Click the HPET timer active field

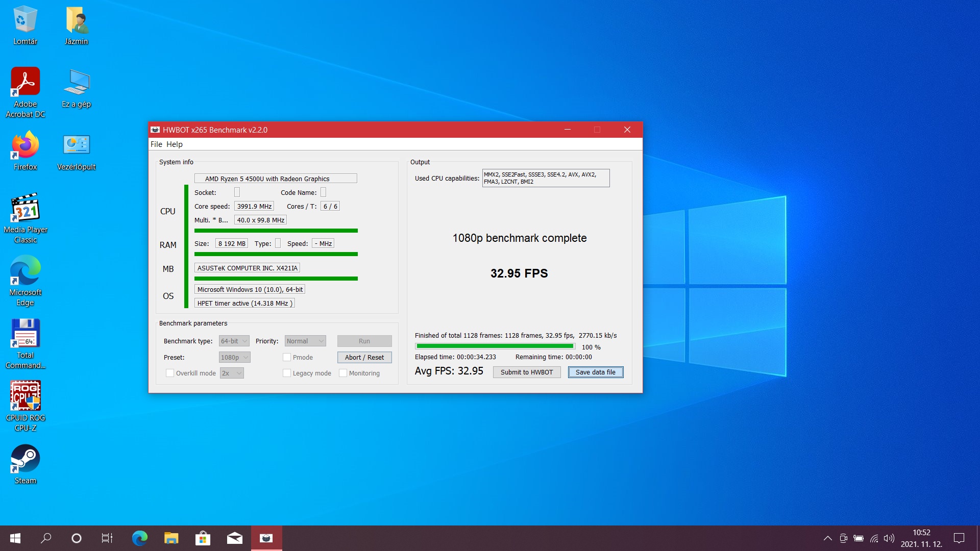coord(244,303)
